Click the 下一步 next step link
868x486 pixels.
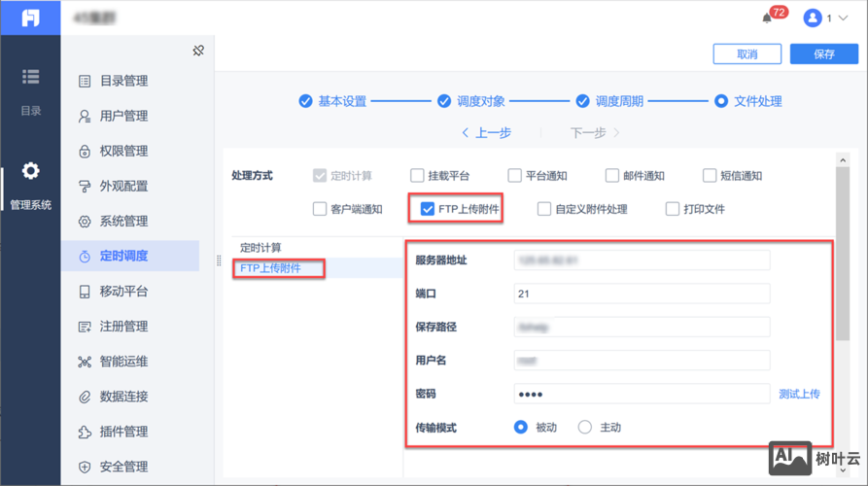595,133
